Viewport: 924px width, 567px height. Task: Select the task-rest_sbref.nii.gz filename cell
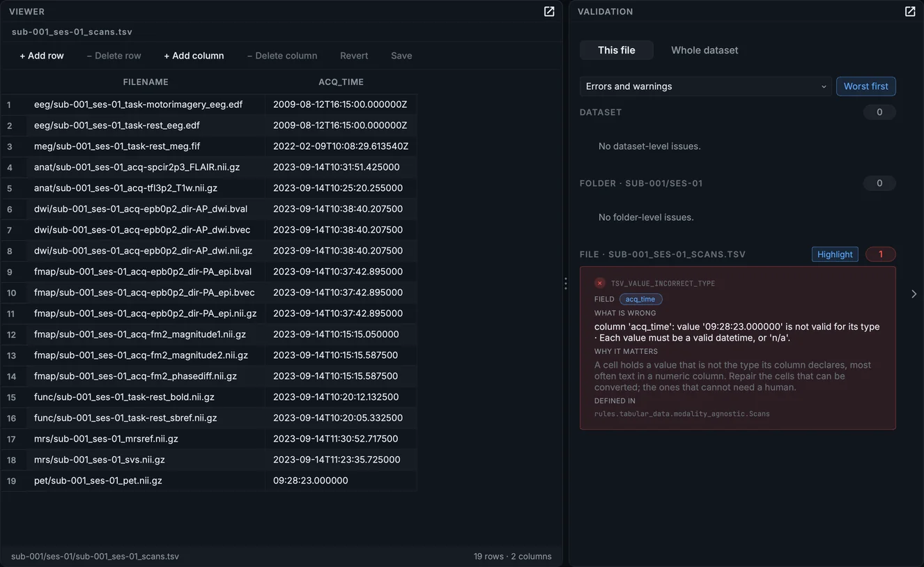[146, 418]
